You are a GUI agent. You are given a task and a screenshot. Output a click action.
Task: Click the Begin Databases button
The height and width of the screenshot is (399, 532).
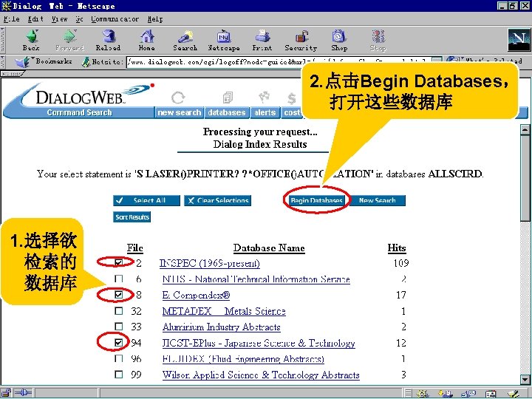pyautogui.click(x=316, y=200)
